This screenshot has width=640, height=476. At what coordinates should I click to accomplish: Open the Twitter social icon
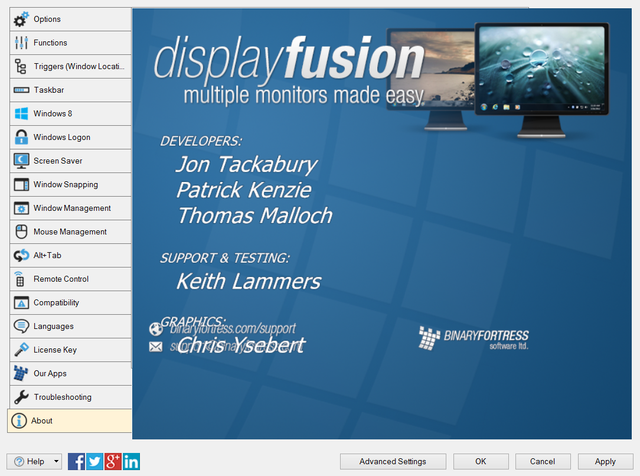coord(95,462)
